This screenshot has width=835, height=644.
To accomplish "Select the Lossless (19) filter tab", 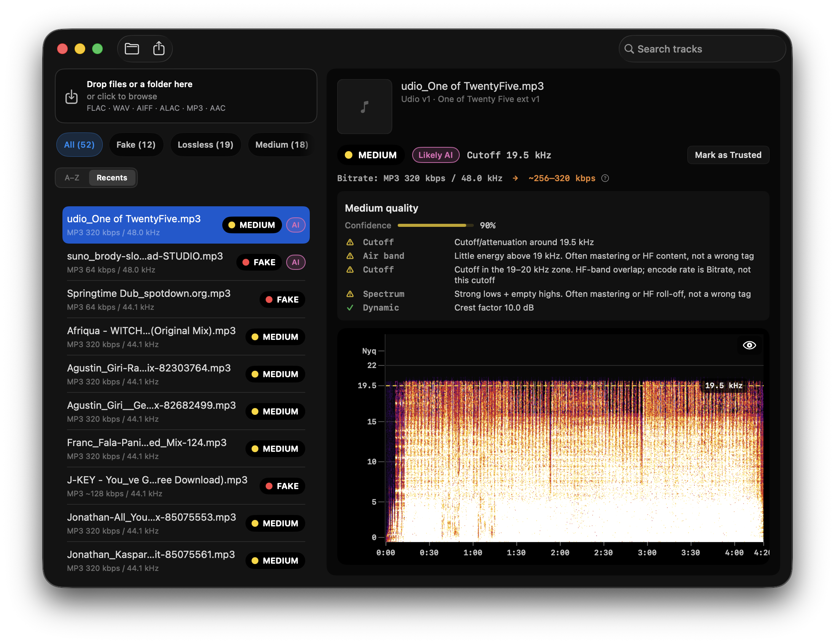I will (x=205, y=145).
